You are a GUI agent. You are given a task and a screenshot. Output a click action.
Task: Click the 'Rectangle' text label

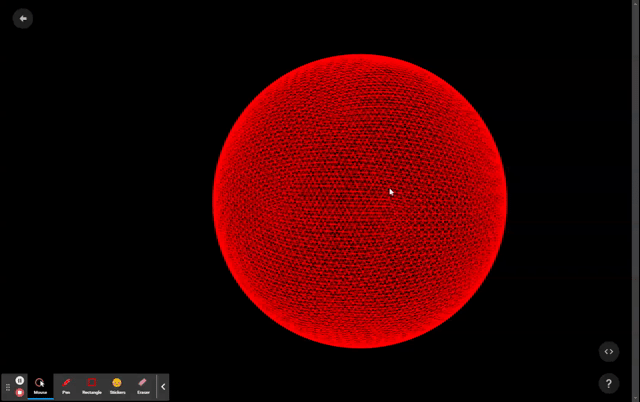click(91, 393)
